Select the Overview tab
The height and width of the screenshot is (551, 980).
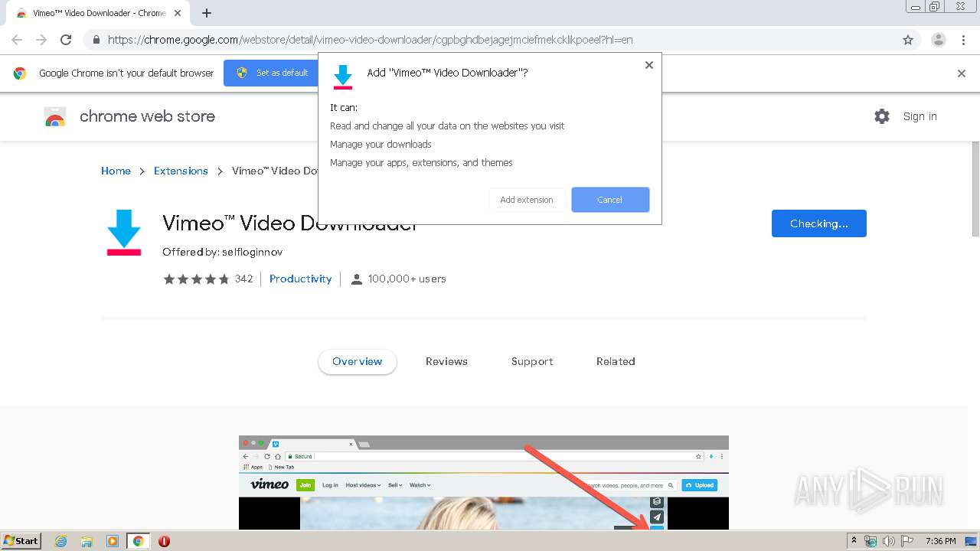(x=358, y=361)
